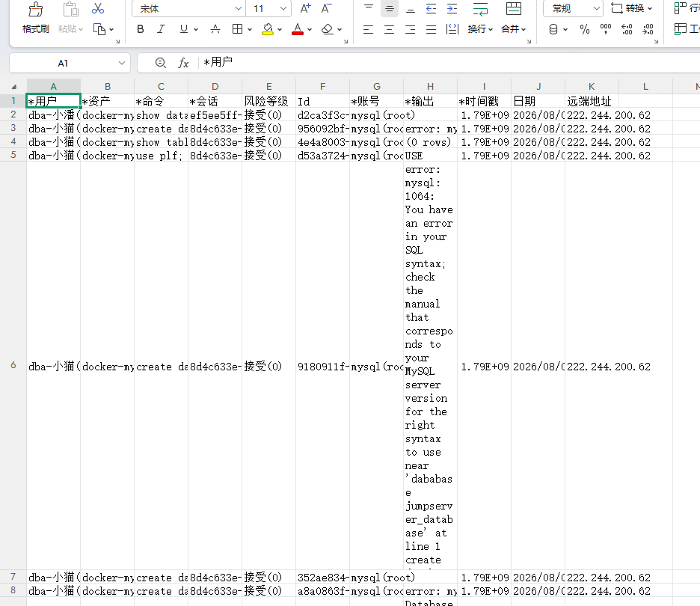Select row 6 header
This screenshot has height=606, width=700.
pos(13,365)
